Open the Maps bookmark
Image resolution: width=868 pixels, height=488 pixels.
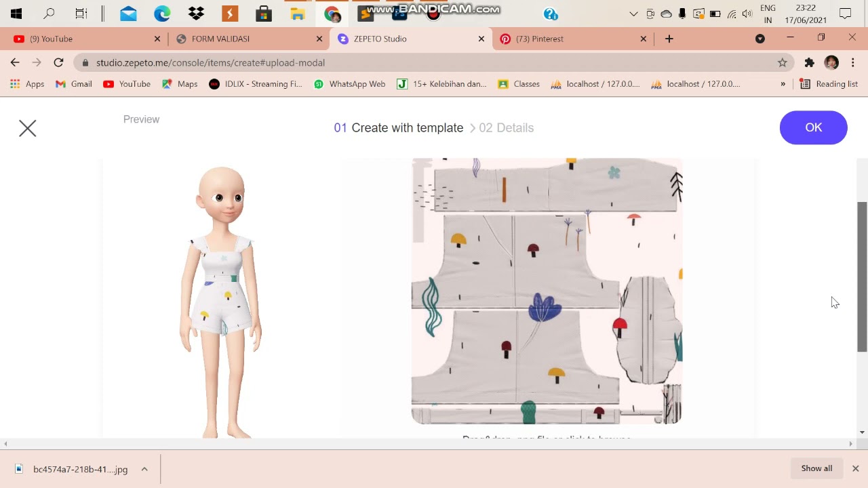coord(180,84)
